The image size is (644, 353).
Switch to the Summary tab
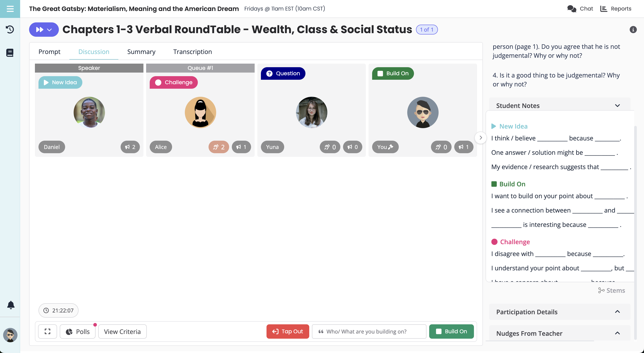click(141, 52)
